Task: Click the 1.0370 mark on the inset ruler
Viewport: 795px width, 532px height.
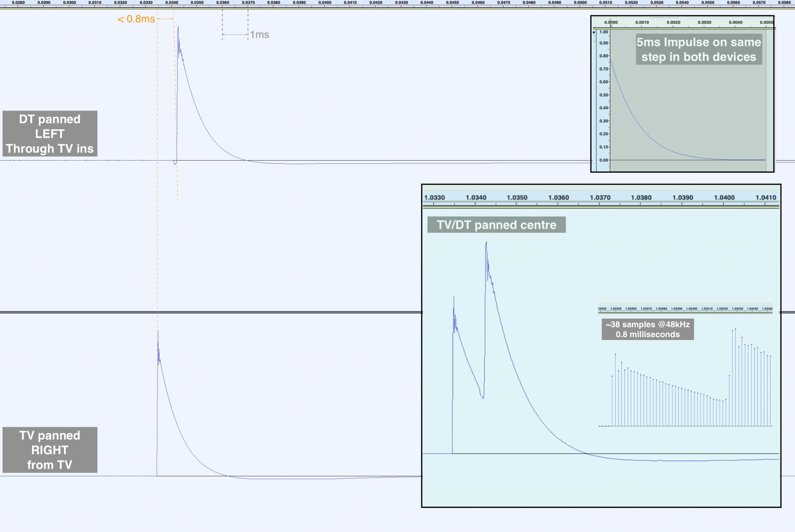Action: (600, 197)
